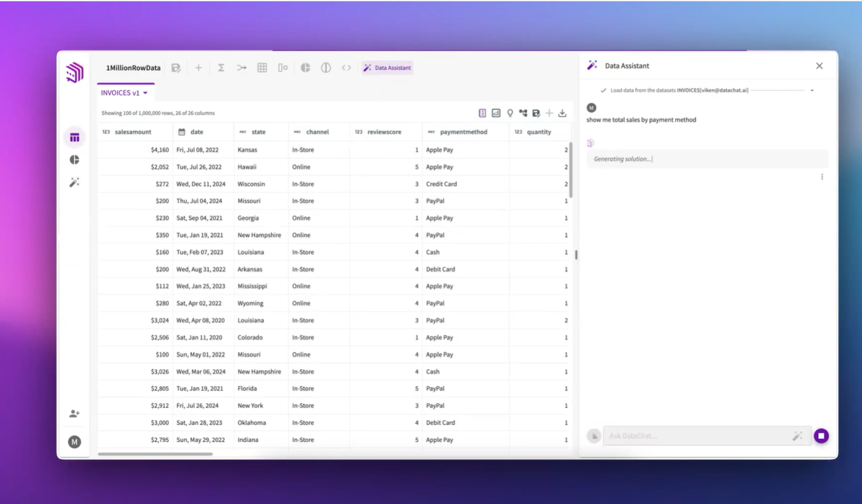The image size is (862, 504).
Task: Select the magic wand icon in left sidebar
Action: coord(75,182)
